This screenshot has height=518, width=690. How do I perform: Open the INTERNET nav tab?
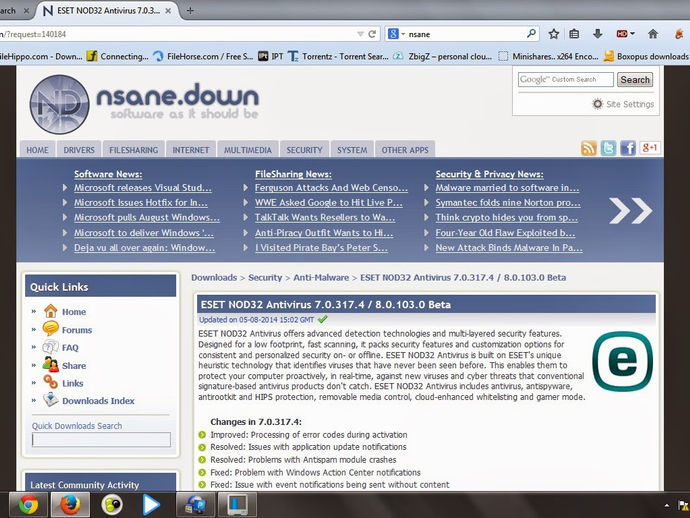[191, 150]
